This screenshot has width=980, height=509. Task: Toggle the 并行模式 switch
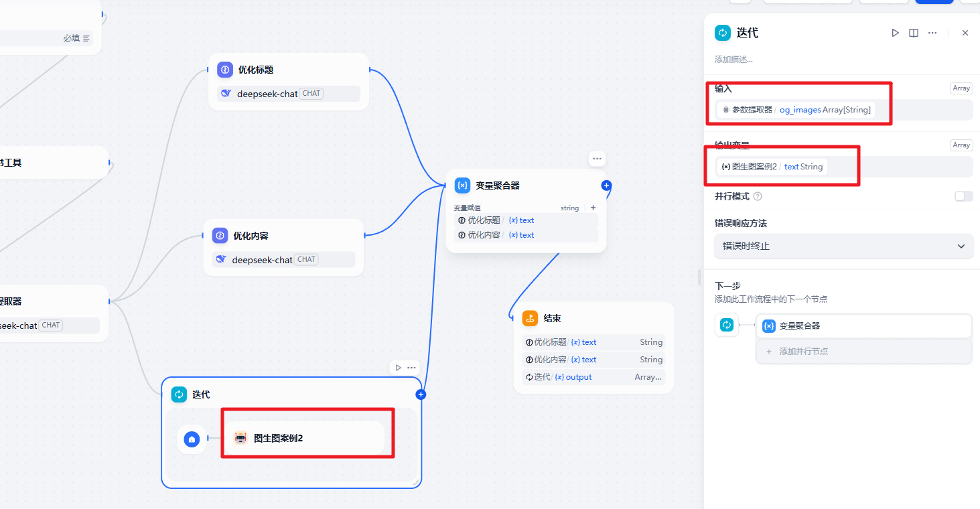tap(963, 196)
